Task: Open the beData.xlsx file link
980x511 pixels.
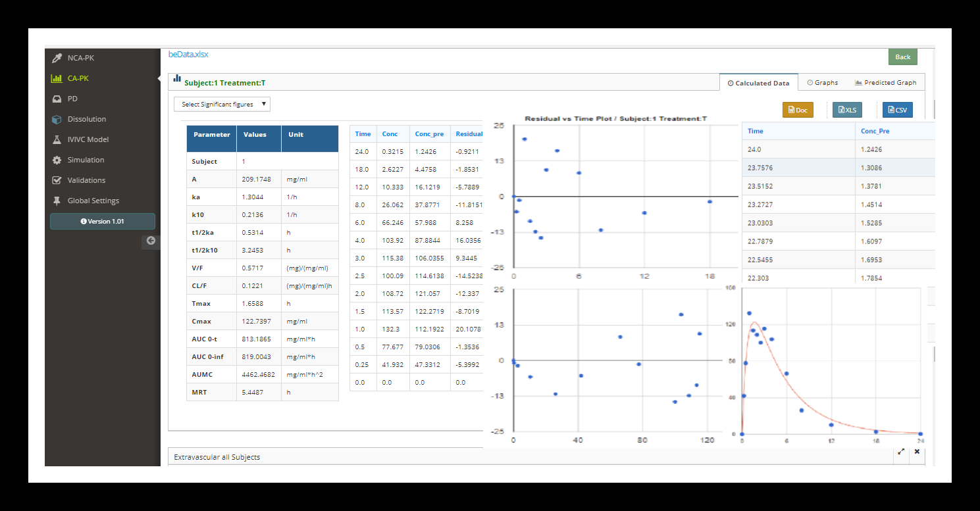Action: coord(188,55)
